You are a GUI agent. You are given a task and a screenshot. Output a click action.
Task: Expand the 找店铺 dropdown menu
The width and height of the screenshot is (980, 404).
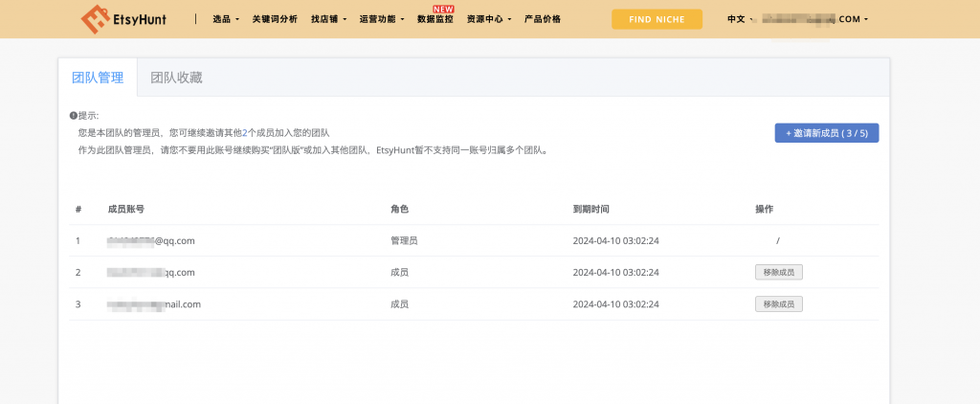[x=329, y=19]
